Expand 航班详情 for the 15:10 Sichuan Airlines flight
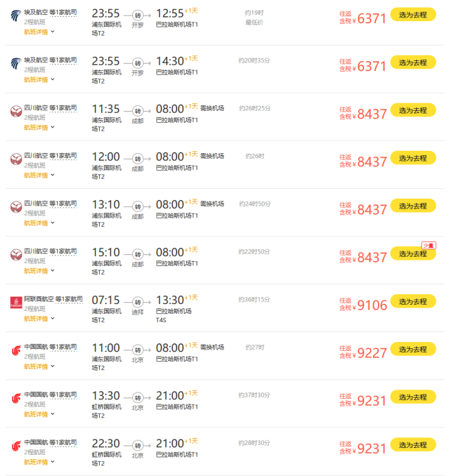Screen dimensions: 449x476 coord(39,270)
